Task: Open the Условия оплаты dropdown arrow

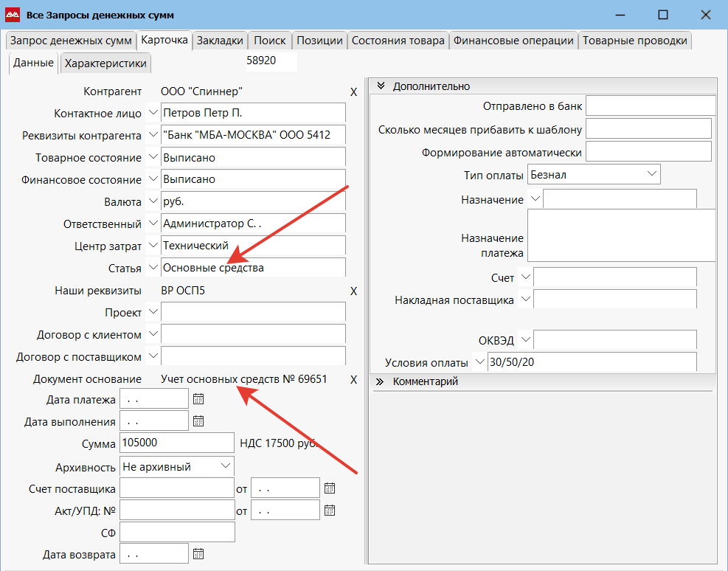Action: pyautogui.click(x=480, y=362)
